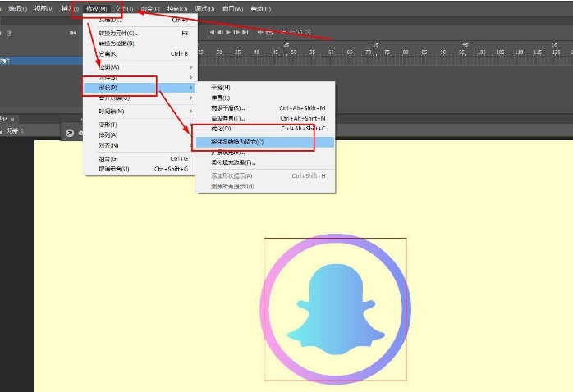Click the 场景 1 scene label
The height and width of the screenshot is (392, 573).
click(x=16, y=130)
